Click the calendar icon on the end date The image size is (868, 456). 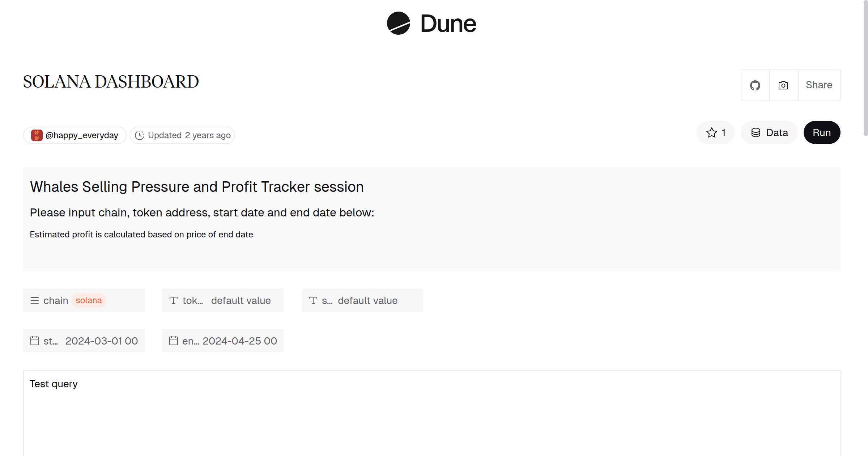pyautogui.click(x=174, y=341)
